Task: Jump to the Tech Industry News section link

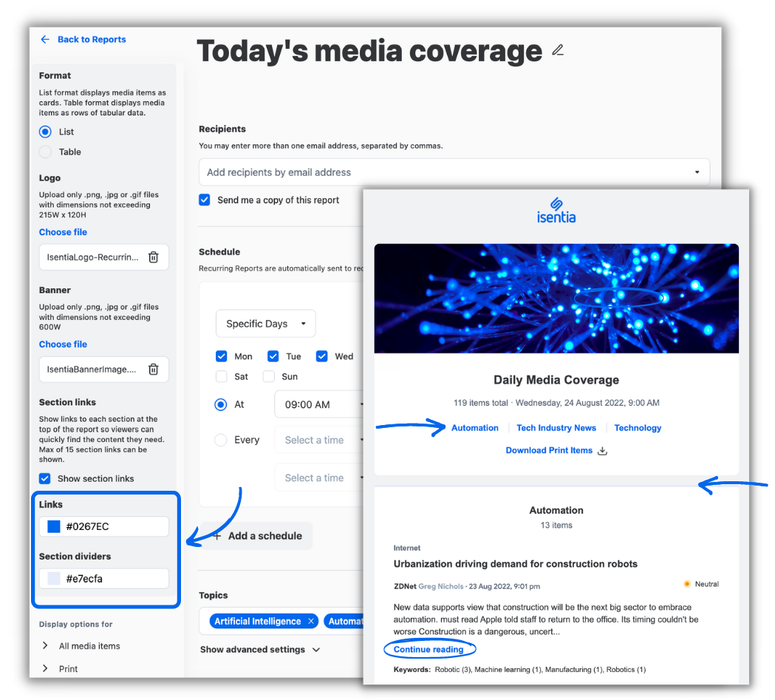Action: coord(556,428)
